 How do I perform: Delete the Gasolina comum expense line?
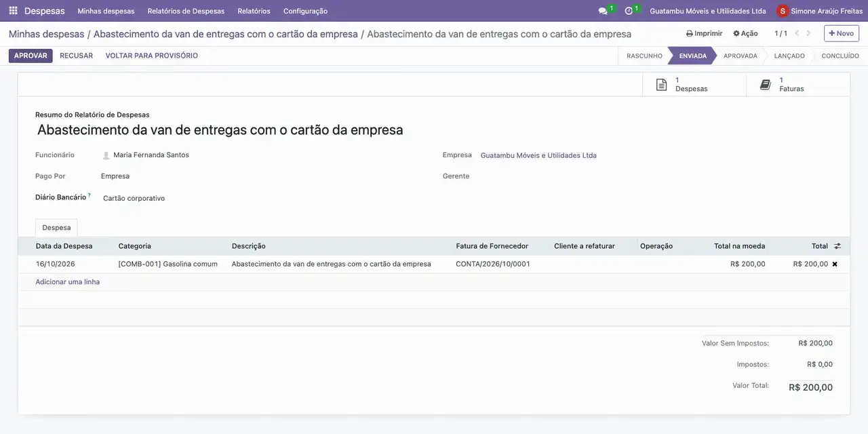(835, 264)
